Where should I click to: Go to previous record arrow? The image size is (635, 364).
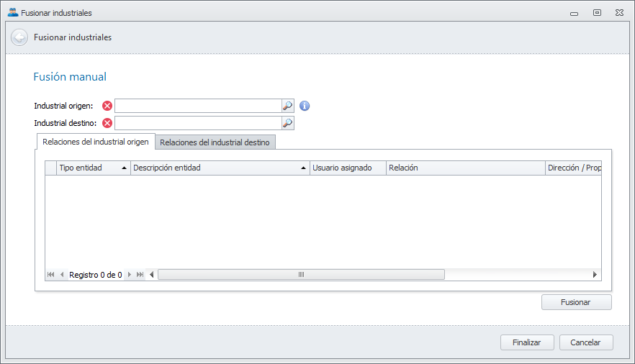[x=62, y=275]
